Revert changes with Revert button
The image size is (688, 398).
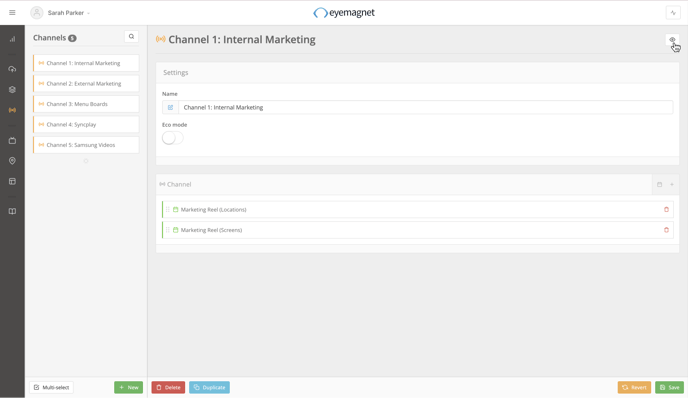pos(634,387)
